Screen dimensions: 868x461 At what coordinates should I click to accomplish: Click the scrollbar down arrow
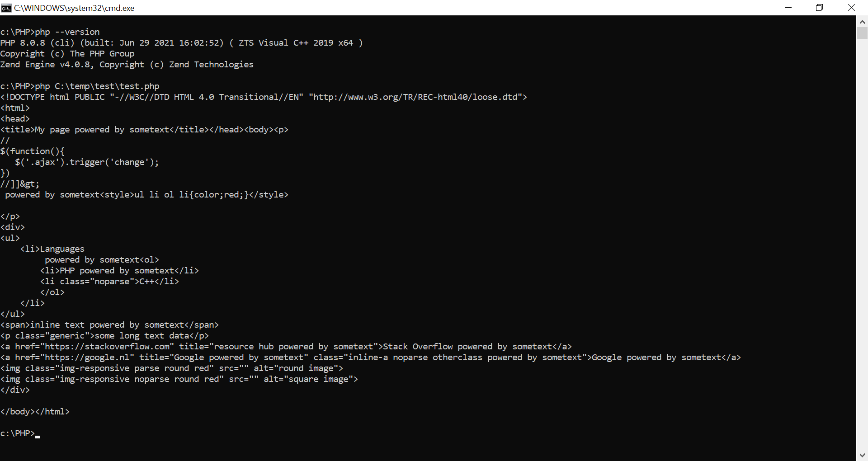tap(862, 455)
